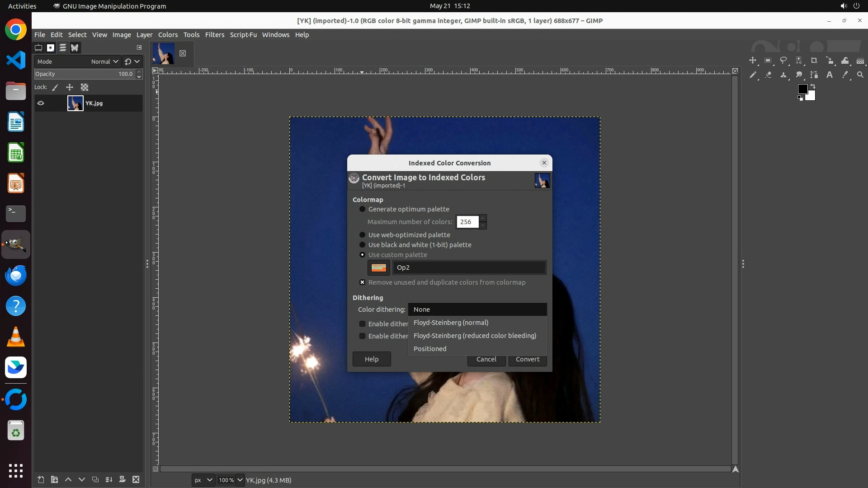Select the Clone stamp tool

click(783, 75)
